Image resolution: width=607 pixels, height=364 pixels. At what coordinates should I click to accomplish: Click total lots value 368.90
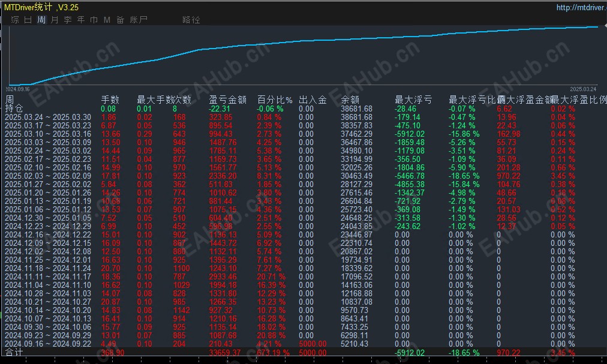[x=113, y=353]
